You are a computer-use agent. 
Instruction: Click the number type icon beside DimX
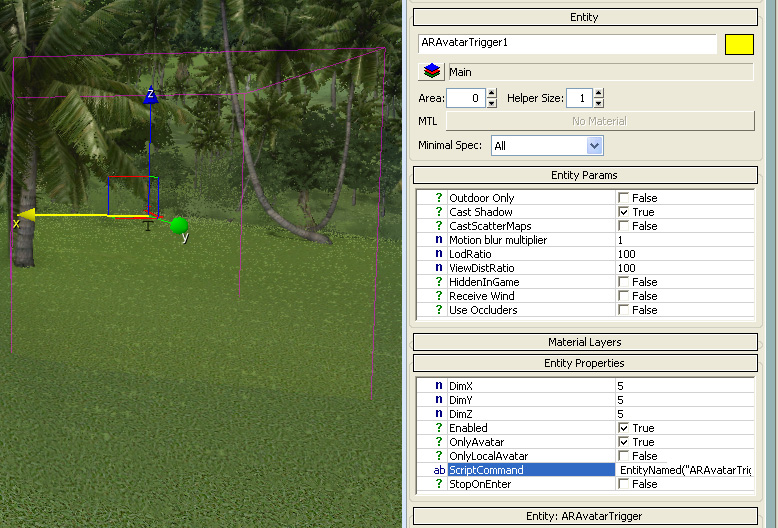pyautogui.click(x=439, y=386)
